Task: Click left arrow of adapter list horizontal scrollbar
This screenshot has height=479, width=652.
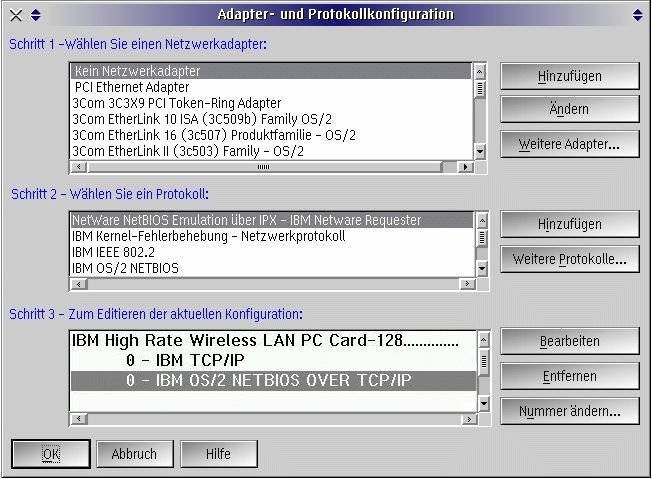Action: tap(79, 167)
